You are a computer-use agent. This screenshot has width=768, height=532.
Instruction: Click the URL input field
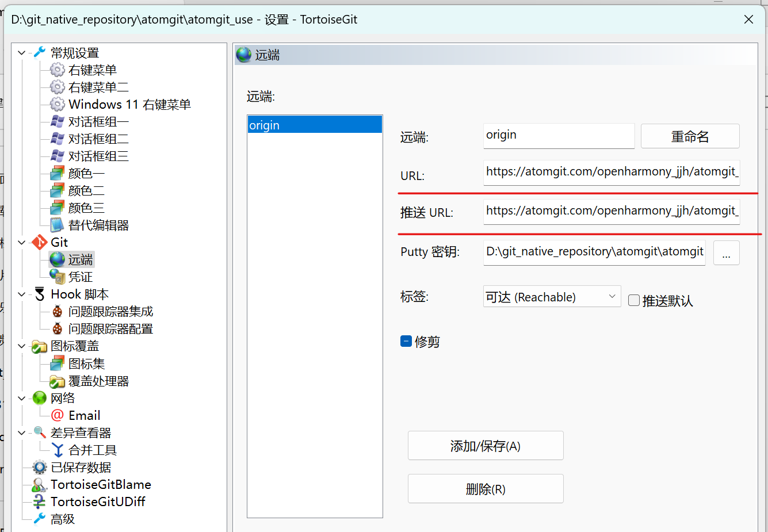[612, 173]
